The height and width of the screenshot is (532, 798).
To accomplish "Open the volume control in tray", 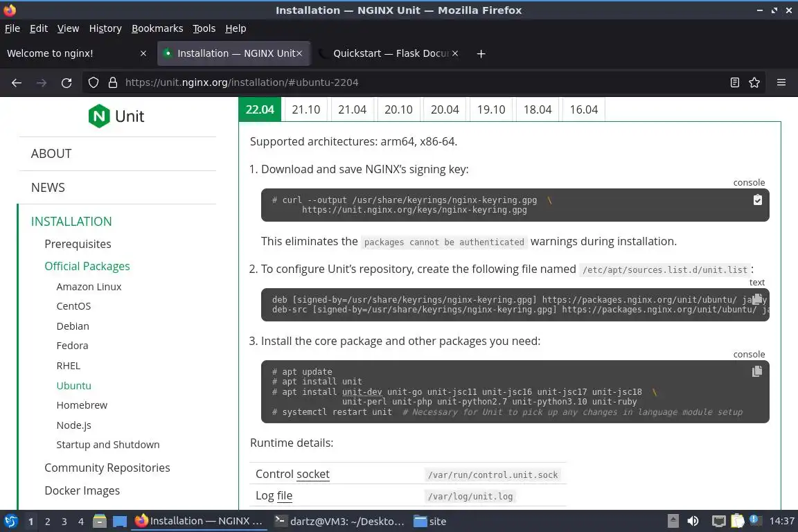I will (693, 522).
